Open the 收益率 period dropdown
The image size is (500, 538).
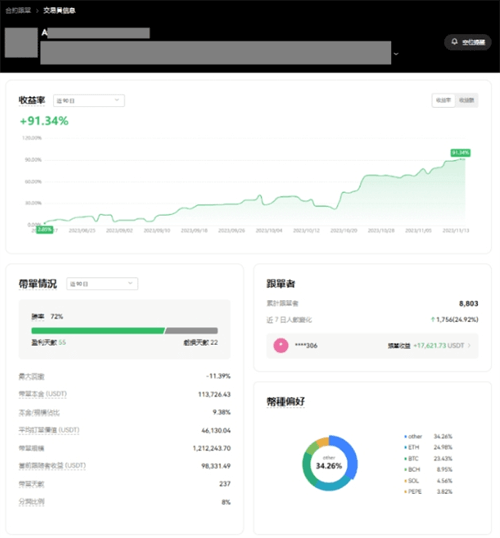point(89,101)
